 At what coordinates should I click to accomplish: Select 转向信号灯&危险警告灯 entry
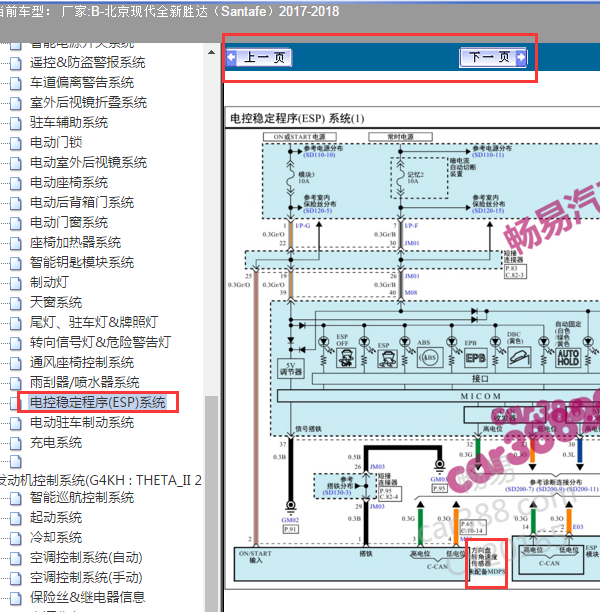pos(100,342)
